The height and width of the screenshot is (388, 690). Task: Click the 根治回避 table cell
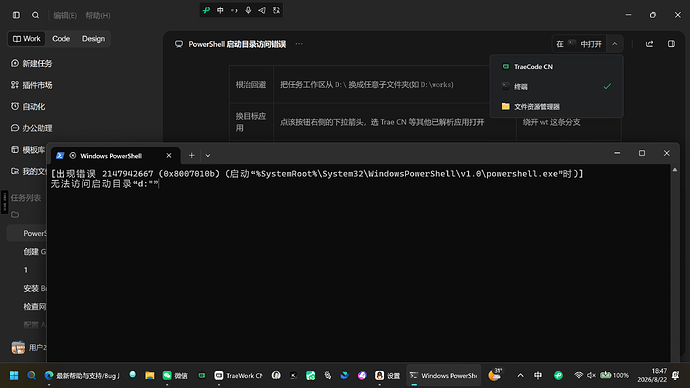click(x=251, y=84)
